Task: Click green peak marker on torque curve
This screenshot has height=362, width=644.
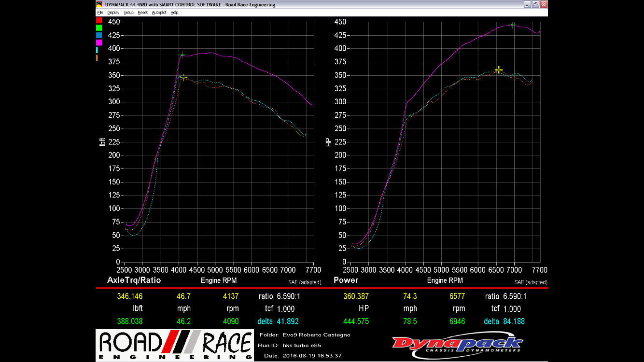Action: click(x=182, y=55)
